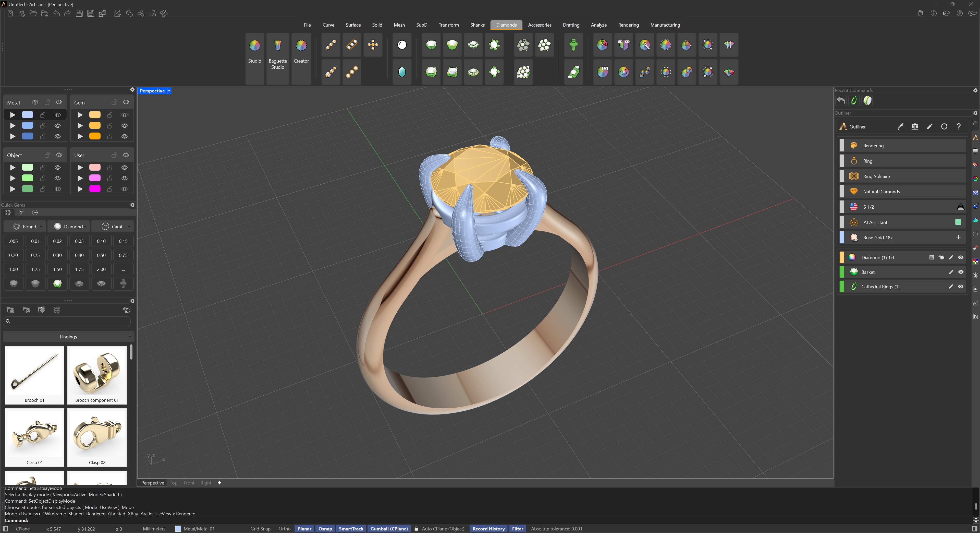This screenshot has width=980, height=533.
Task: Toggle Osnap in the status bar
Action: point(325,529)
